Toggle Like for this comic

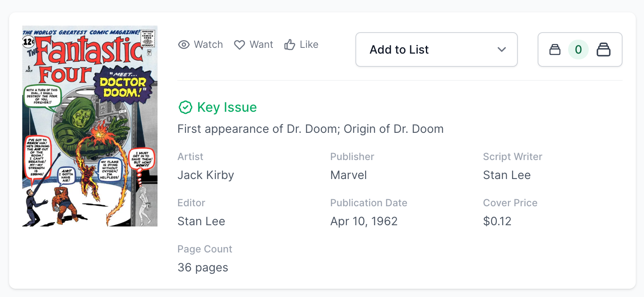[301, 45]
